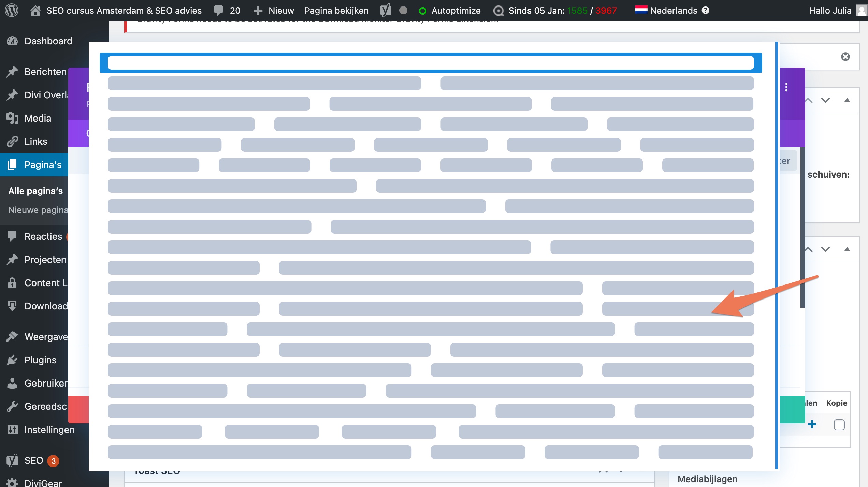Click the Plugins plug icon
Image resolution: width=868 pixels, height=487 pixels.
[12, 360]
